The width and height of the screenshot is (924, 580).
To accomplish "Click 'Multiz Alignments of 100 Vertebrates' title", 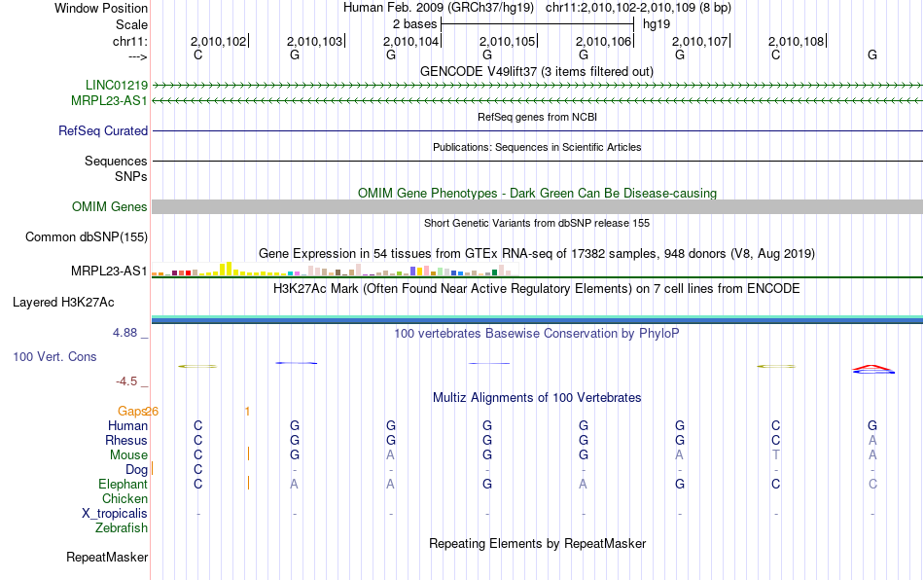I will [537, 397].
